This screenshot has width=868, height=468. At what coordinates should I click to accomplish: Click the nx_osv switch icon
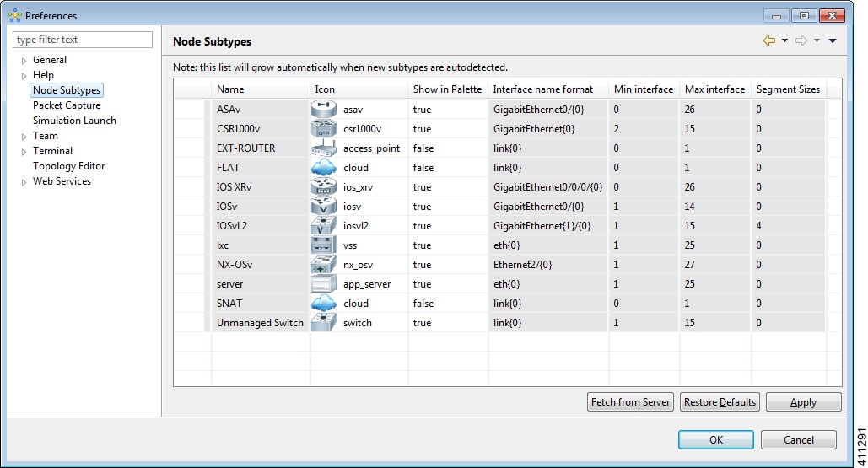pos(324,264)
